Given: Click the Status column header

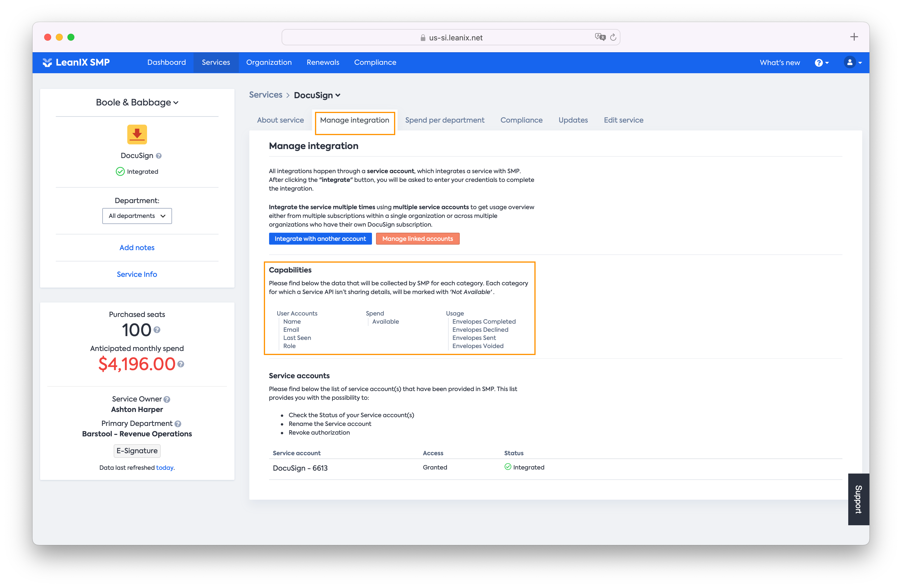Looking at the screenshot, I should click(x=513, y=453).
